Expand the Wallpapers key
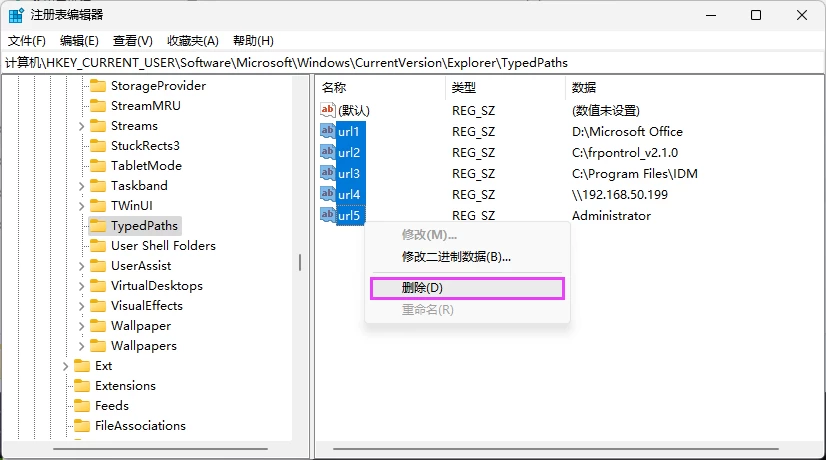 click(x=81, y=346)
